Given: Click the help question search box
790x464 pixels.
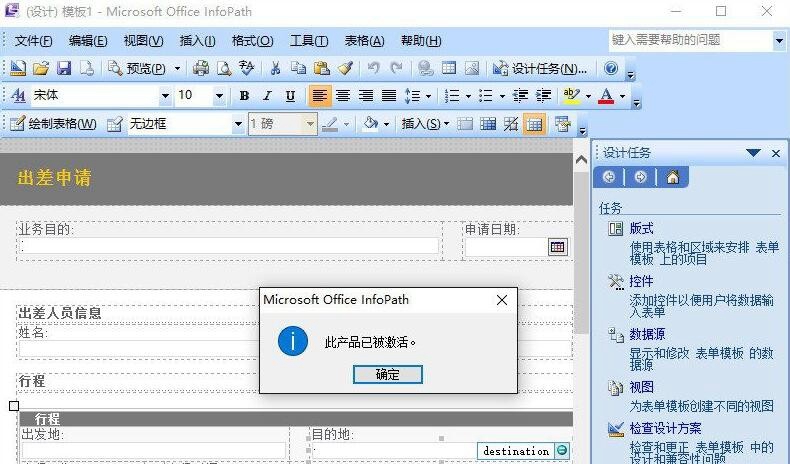Looking at the screenshot, I should click(690, 40).
